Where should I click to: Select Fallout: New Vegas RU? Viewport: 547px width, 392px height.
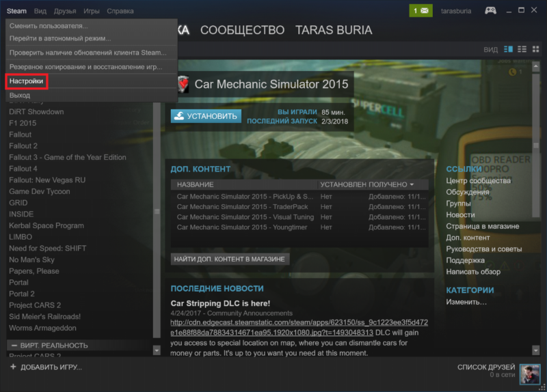47,180
